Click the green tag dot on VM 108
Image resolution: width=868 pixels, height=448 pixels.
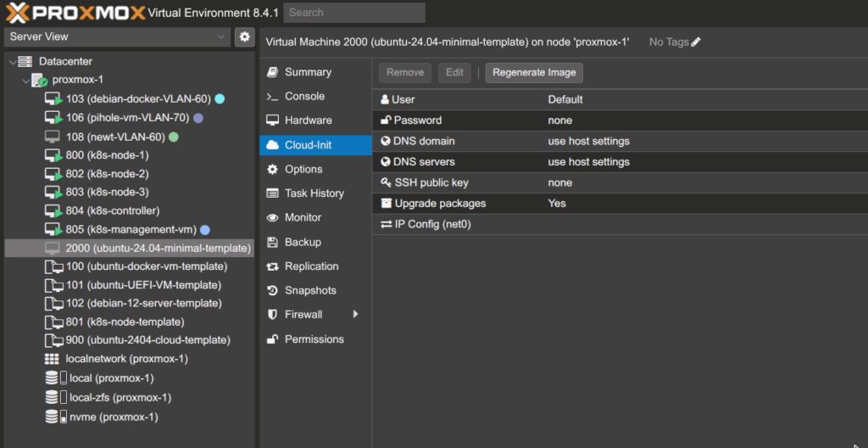pos(174,137)
